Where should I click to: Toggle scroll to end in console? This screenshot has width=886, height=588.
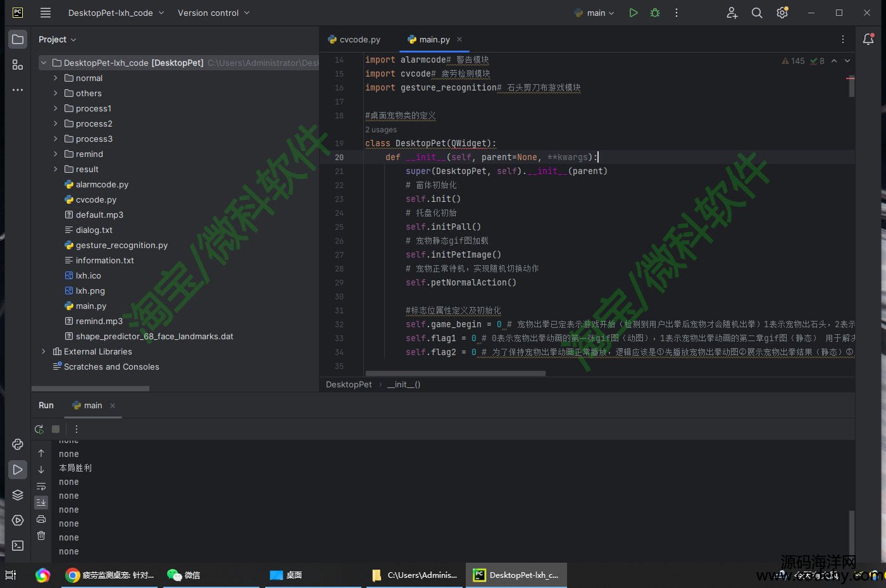(x=41, y=503)
